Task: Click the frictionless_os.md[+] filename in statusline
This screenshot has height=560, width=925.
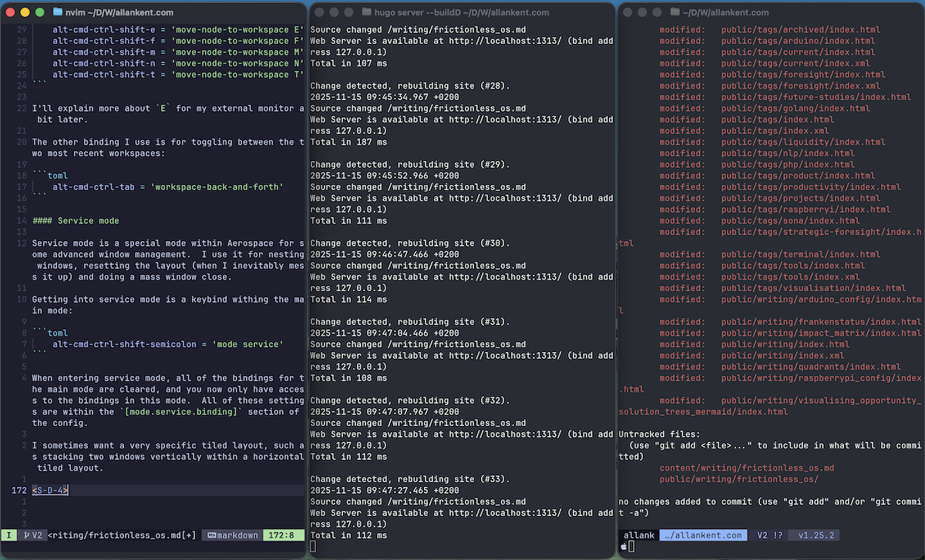Action: click(122, 535)
